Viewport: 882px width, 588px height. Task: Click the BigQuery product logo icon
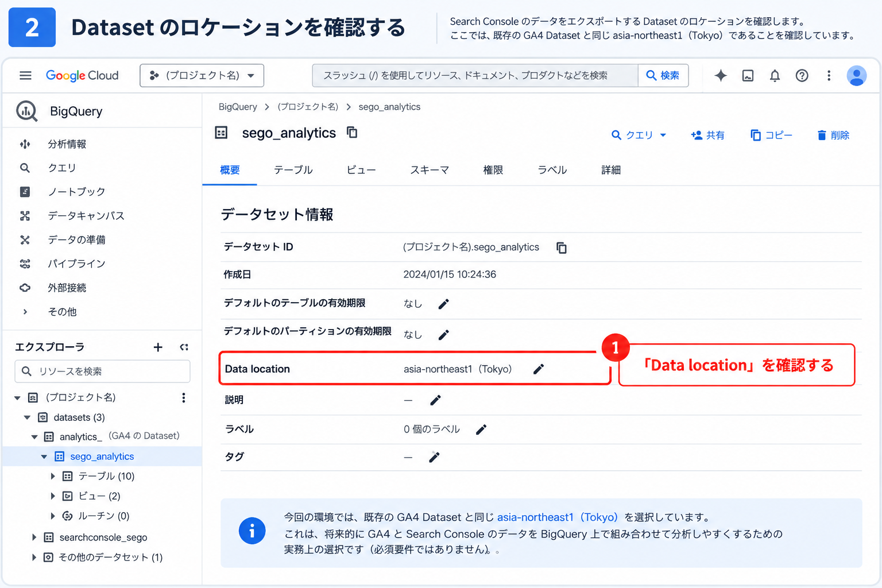click(26, 111)
